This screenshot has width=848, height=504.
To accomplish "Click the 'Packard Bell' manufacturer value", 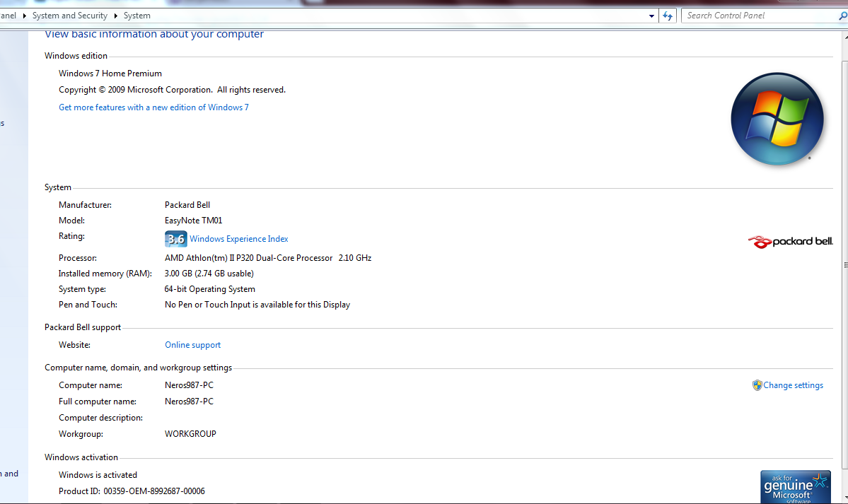I will pos(187,205).
